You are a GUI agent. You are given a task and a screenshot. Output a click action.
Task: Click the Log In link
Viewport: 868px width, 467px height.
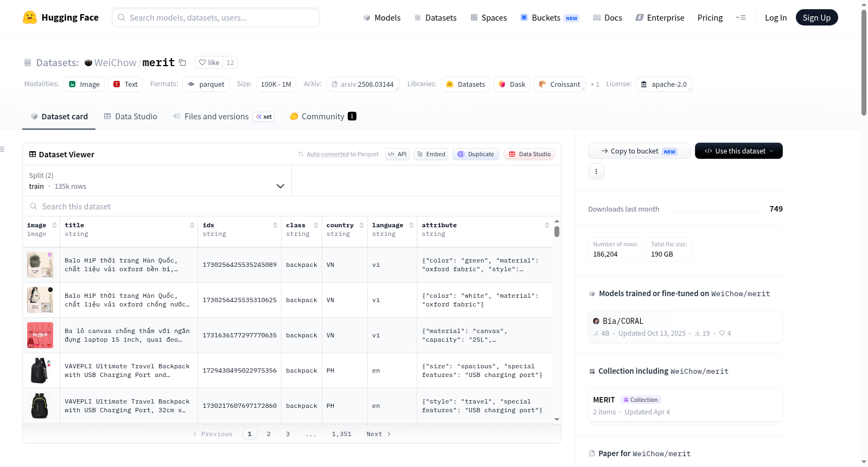[x=776, y=18]
